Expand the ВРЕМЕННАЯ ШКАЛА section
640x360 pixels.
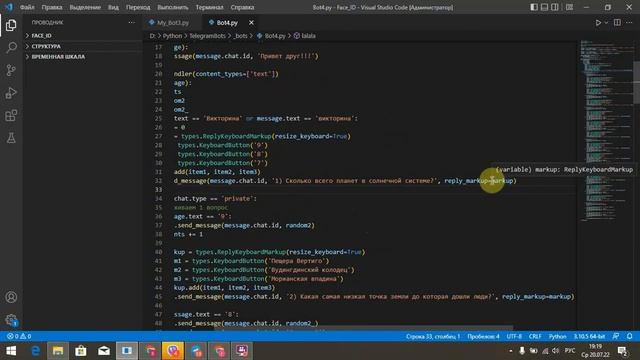coord(82,57)
